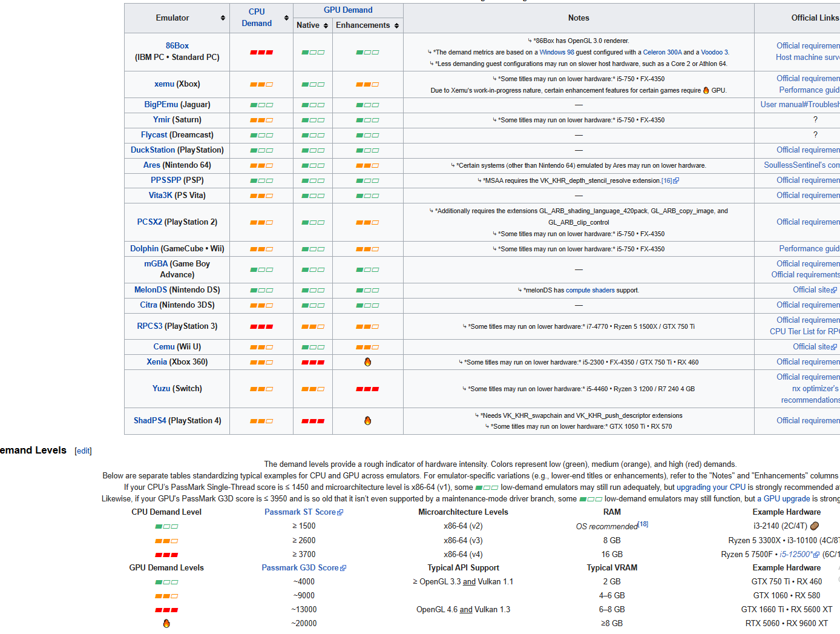
Task: Click the CPU Demand header link
Action: point(257,18)
